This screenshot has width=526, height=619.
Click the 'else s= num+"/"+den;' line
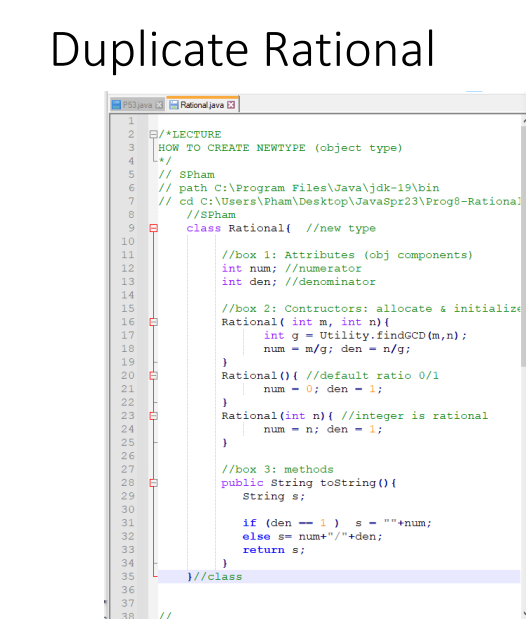(312, 536)
